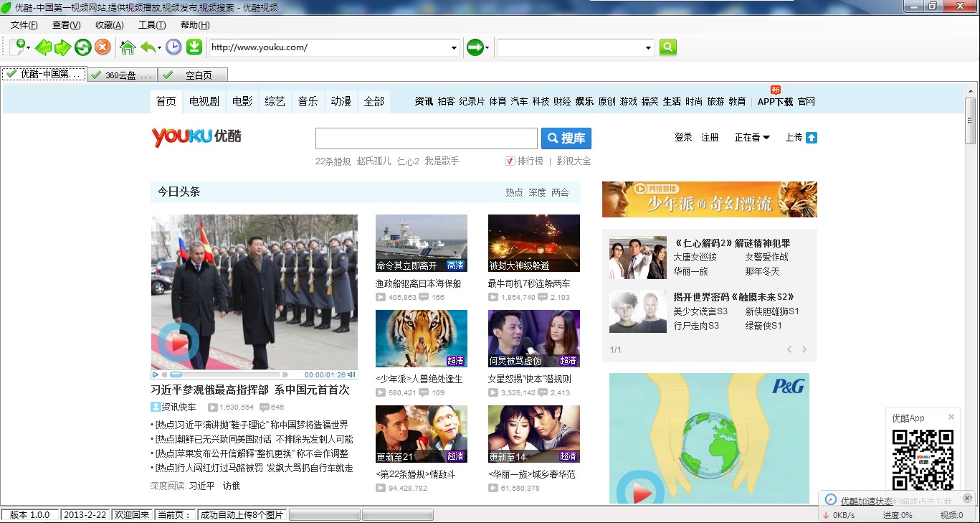Click the green search magnifier button
The width and height of the screenshot is (980, 523).
(668, 47)
